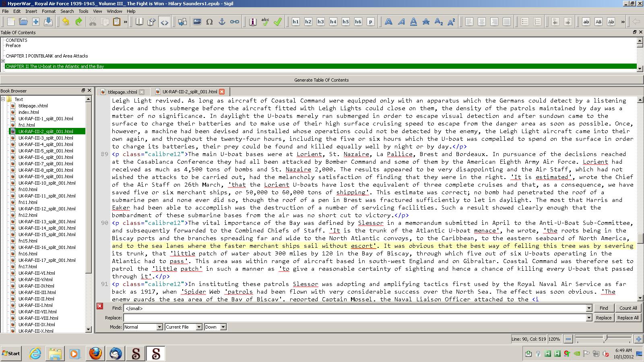Apply Heading 4 style
Screen dimensions: 644x362
(333, 22)
